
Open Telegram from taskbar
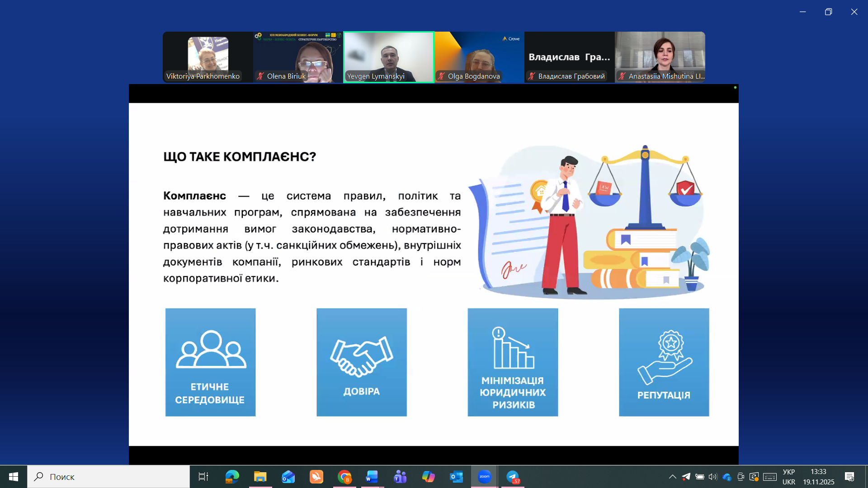pos(513,477)
